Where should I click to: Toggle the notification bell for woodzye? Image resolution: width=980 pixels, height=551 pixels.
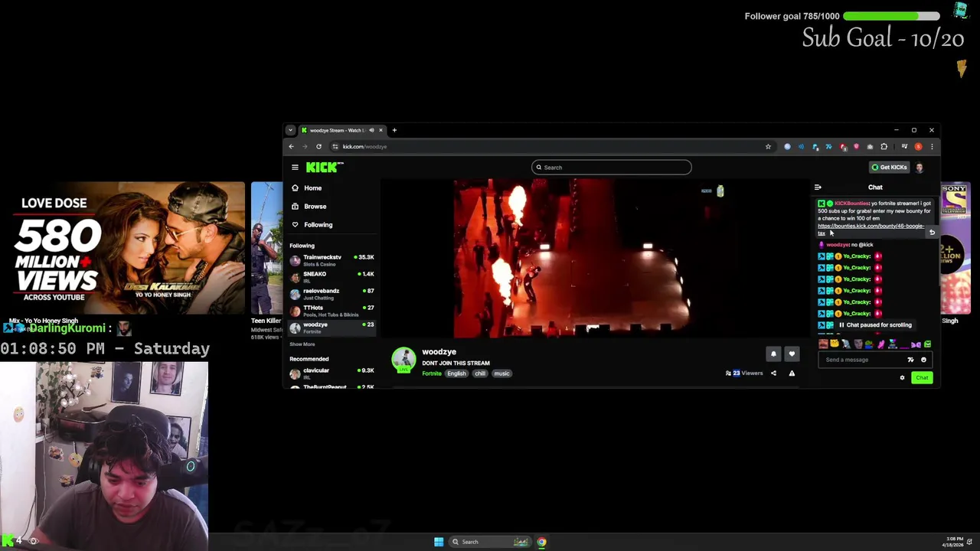773,354
